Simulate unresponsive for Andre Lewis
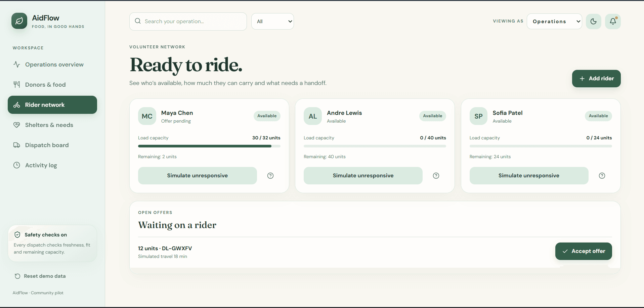This screenshot has width=644, height=308. point(363,176)
